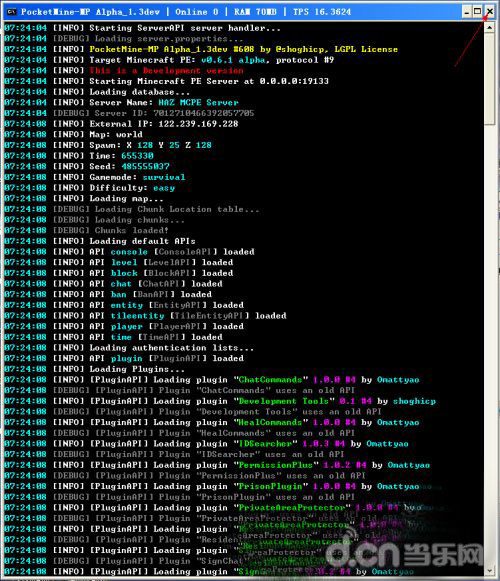Click the 'player' API name
This screenshot has width=500, height=581.
[x=127, y=326]
